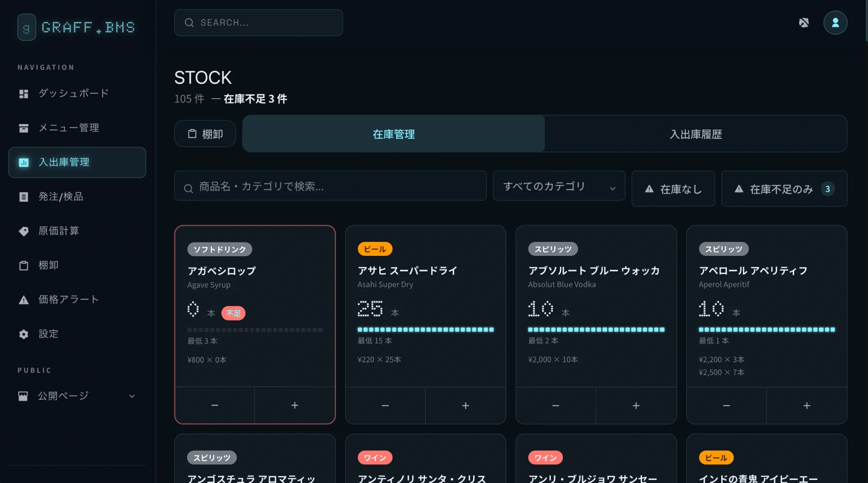
Task: Click the アンリ・ブルジョワ サンセー card title
Action: click(592, 478)
